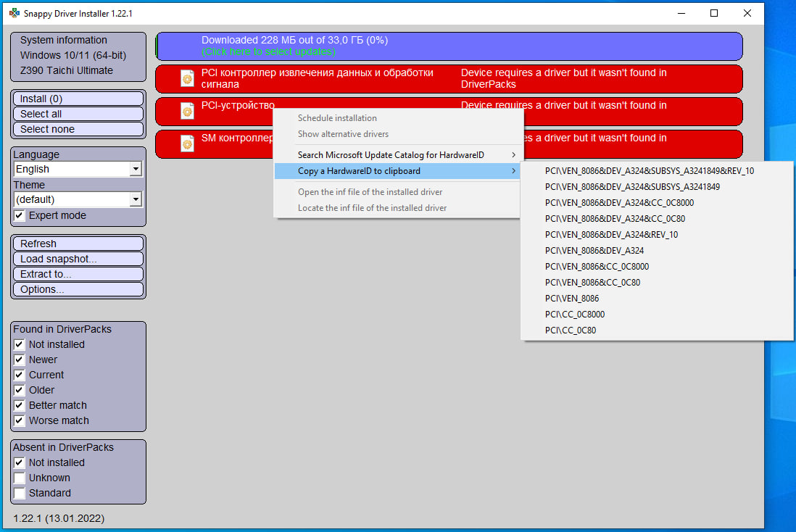Toggle the Worse match checkbox
The height and width of the screenshot is (532, 796).
[x=20, y=420]
